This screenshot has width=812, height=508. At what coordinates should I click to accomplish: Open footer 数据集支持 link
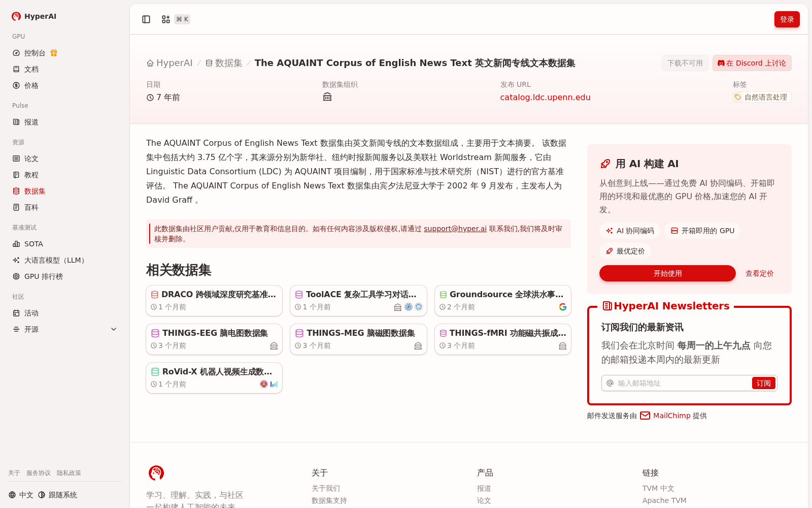[x=329, y=500]
